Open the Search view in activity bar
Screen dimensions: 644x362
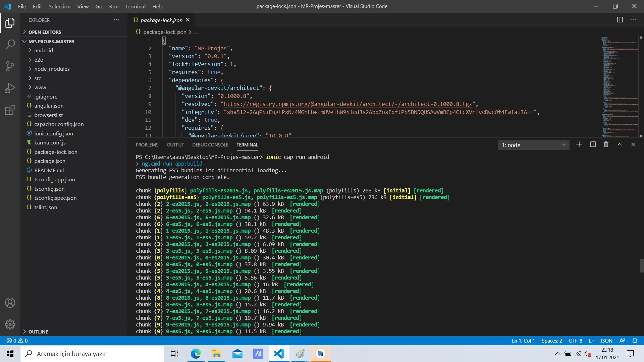click(10, 44)
